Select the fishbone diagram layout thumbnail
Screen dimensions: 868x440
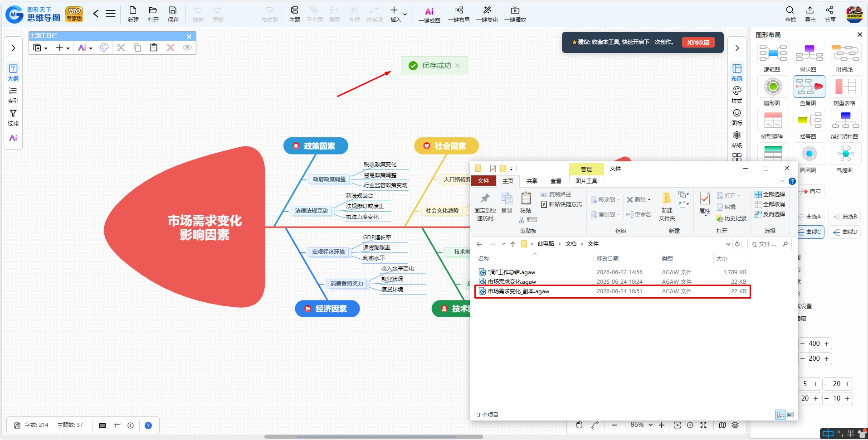pos(809,87)
